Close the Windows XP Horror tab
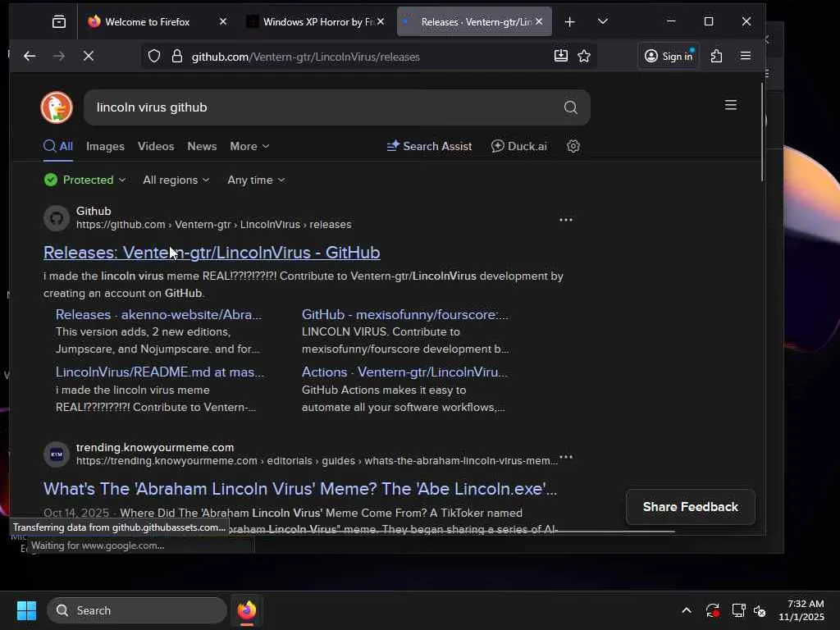Image resolution: width=840 pixels, height=630 pixels. [x=381, y=21]
